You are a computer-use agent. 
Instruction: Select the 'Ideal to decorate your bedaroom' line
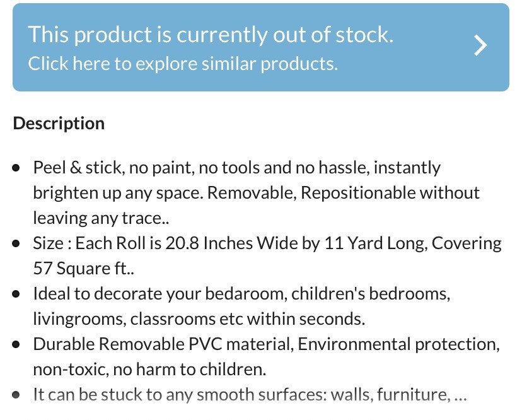point(241,294)
